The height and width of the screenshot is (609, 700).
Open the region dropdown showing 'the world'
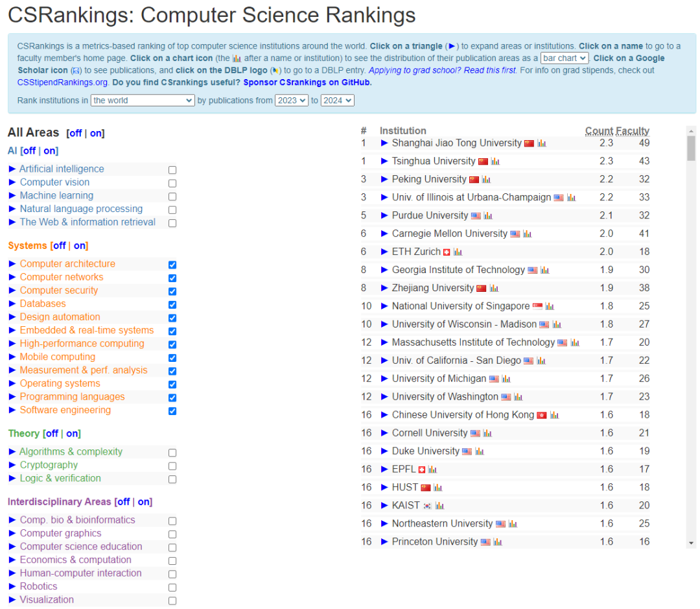pyautogui.click(x=143, y=101)
